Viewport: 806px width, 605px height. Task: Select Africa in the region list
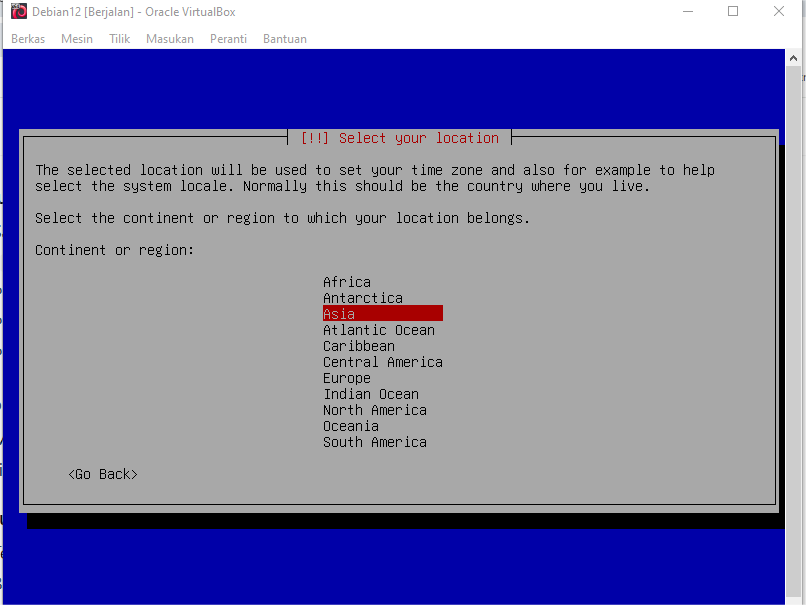click(x=347, y=282)
